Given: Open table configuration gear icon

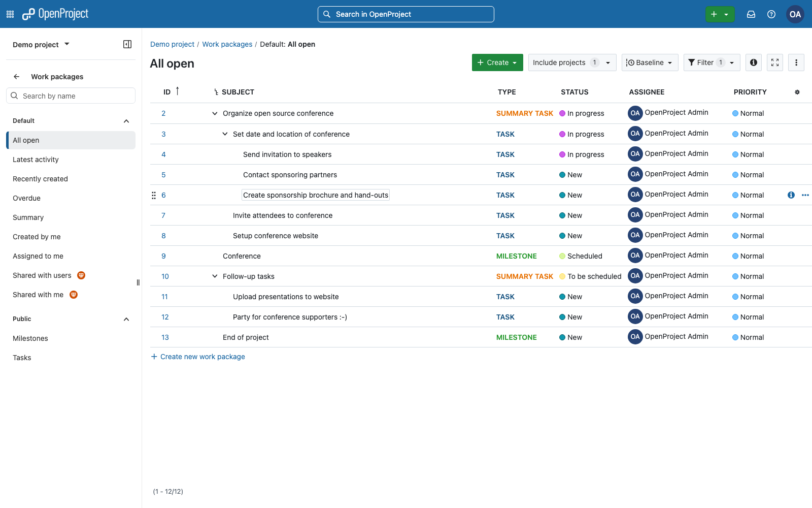Looking at the screenshot, I should [x=797, y=92].
